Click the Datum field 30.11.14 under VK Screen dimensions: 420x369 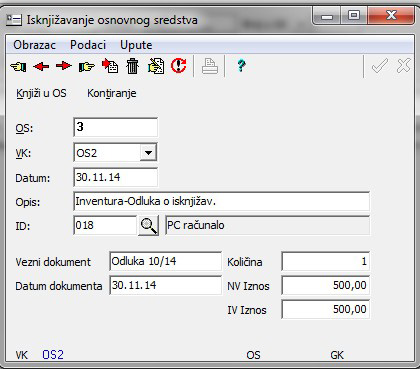click(115, 177)
